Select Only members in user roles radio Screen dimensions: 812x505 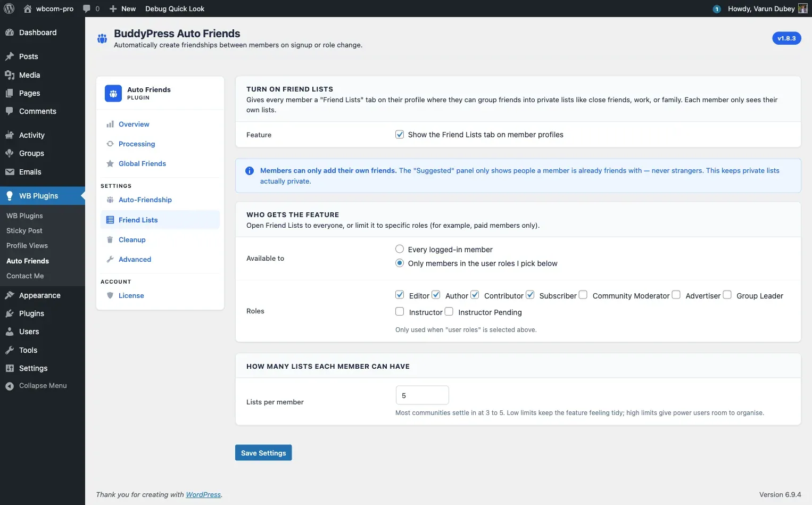click(x=400, y=263)
